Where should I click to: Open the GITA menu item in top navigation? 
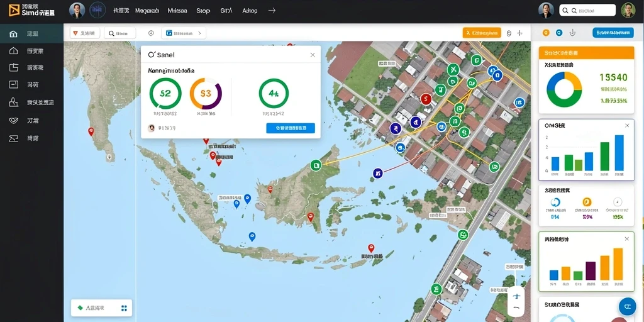tap(226, 11)
